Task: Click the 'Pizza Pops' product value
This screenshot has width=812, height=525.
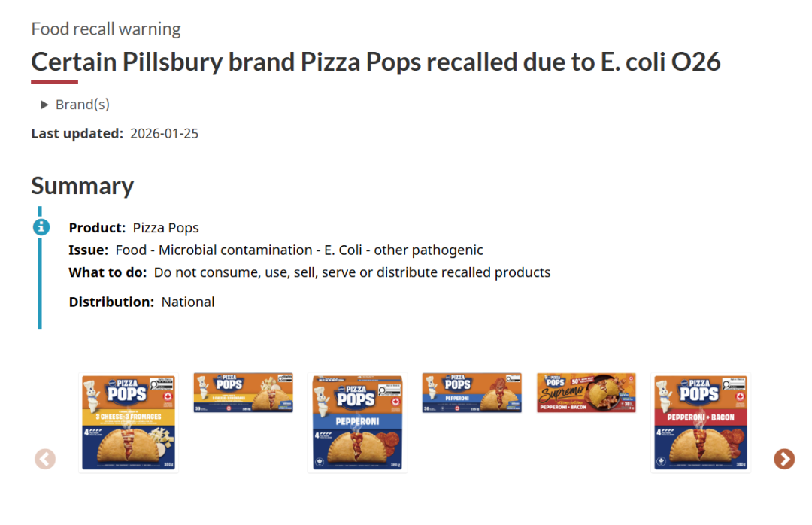Action: (x=165, y=228)
